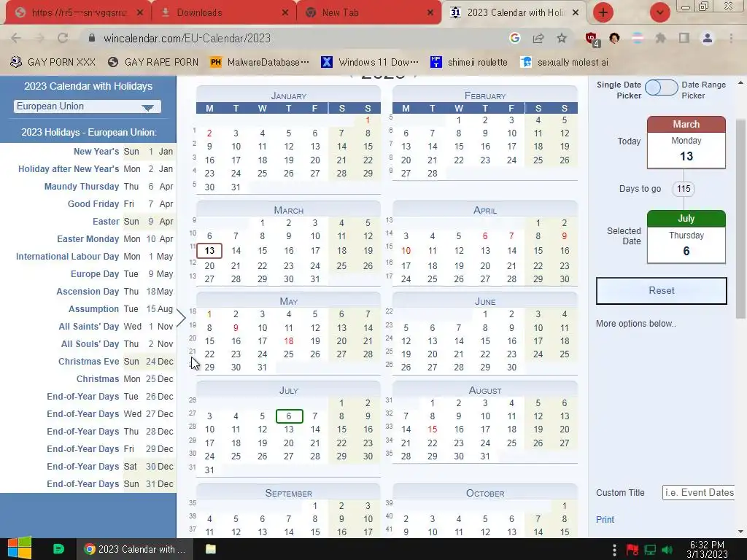Click the February month header

pyautogui.click(x=485, y=96)
